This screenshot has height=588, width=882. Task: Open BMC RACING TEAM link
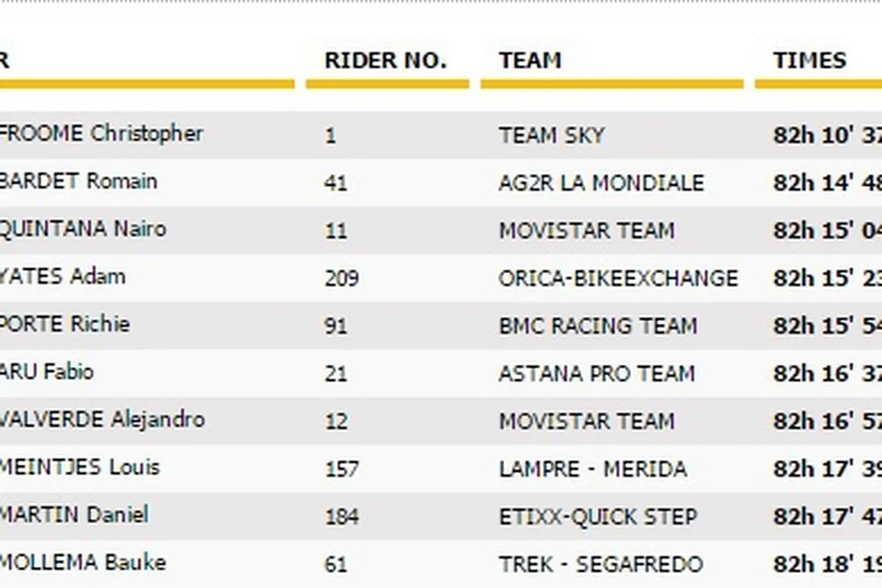pos(597,326)
